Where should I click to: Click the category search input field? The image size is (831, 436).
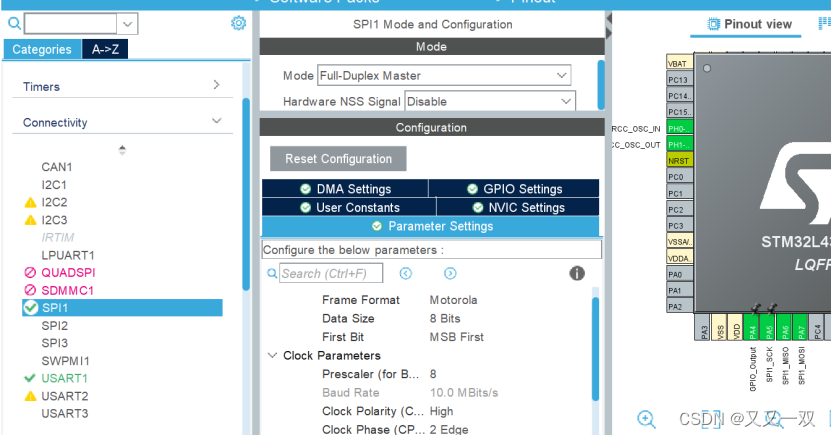point(70,24)
